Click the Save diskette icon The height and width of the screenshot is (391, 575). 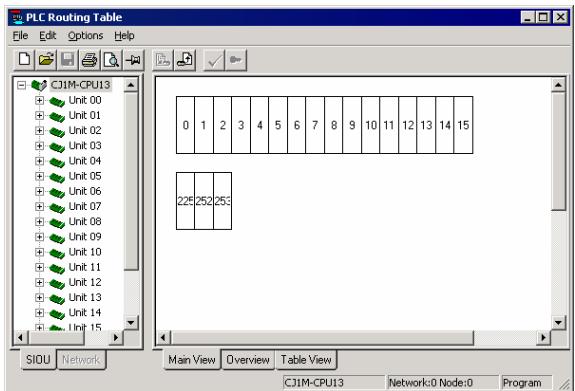click(67, 59)
